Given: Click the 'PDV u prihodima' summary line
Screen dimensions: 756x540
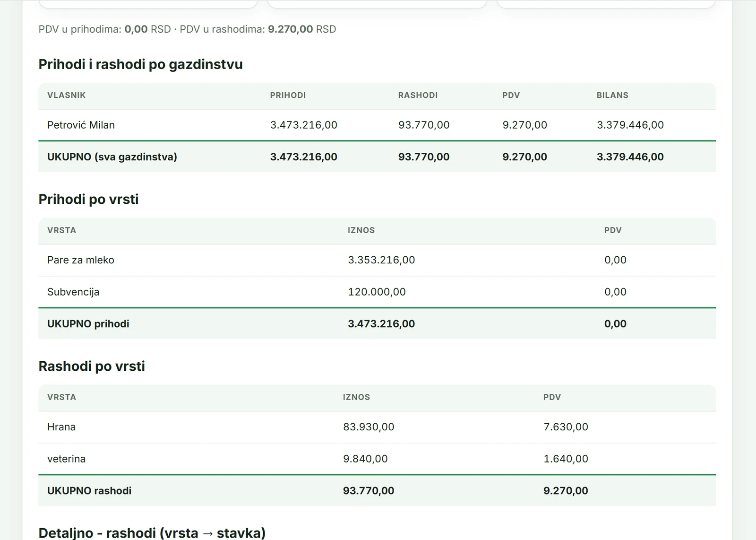Looking at the screenshot, I should (104, 29).
